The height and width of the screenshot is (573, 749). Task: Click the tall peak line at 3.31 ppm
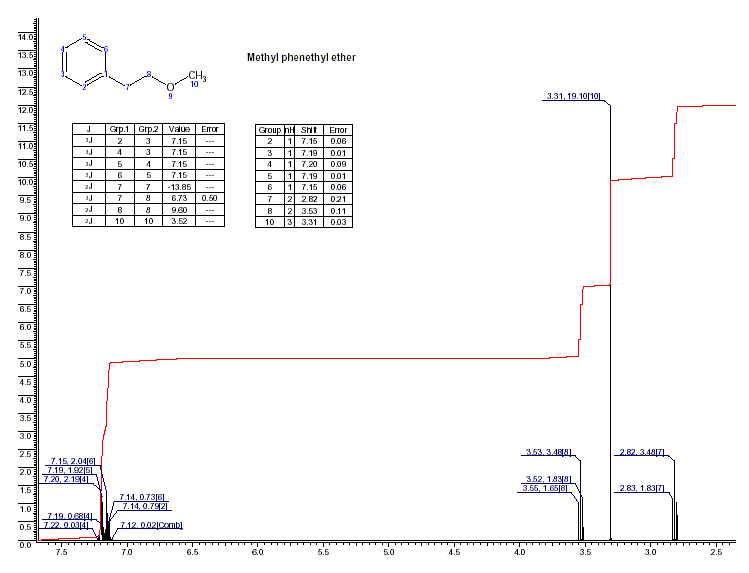610,330
